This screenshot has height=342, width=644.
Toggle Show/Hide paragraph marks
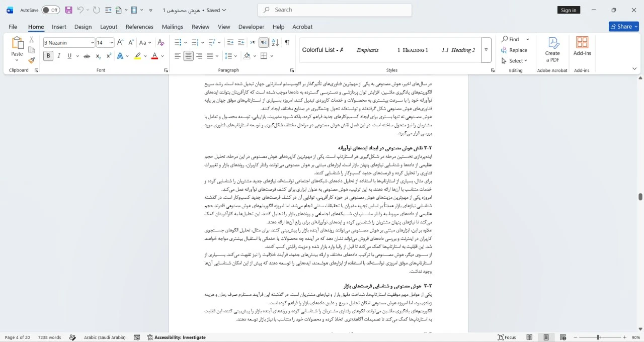pos(287,43)
